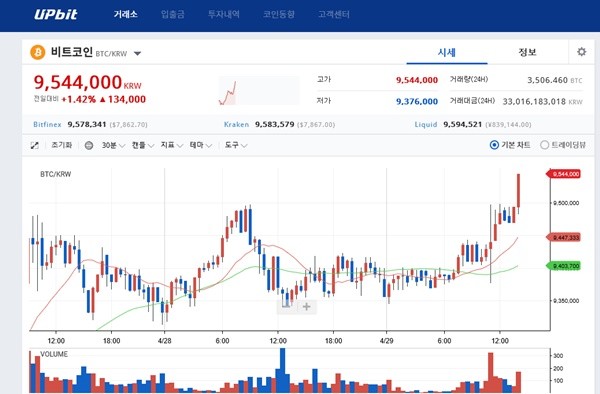This screenshot has height=394, width=600.
Task: Expand the 테마 theme dropdown
Action: pyautogui.click(x=201, y=145)
